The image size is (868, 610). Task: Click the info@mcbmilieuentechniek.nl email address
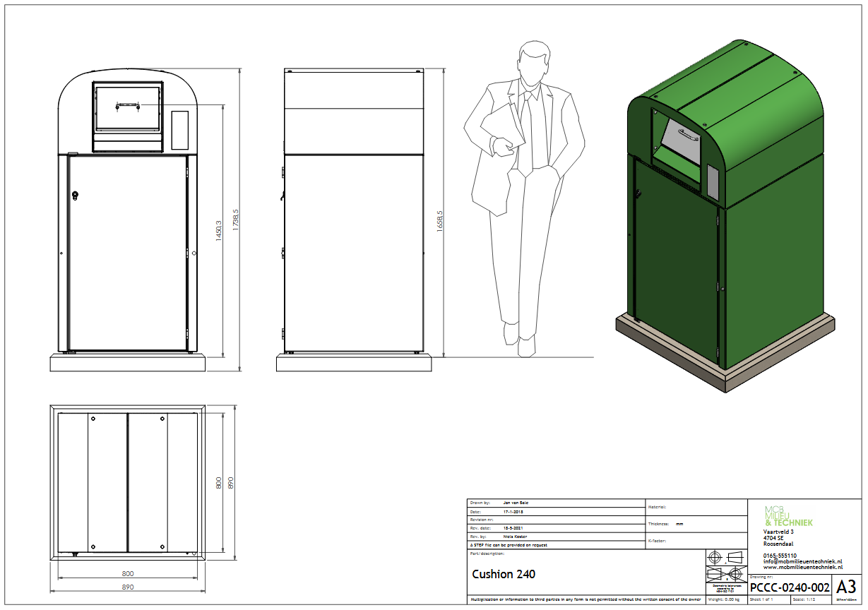802,561
